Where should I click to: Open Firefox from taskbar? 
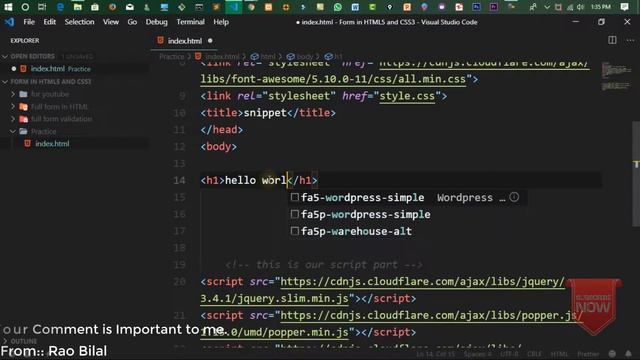112,7
